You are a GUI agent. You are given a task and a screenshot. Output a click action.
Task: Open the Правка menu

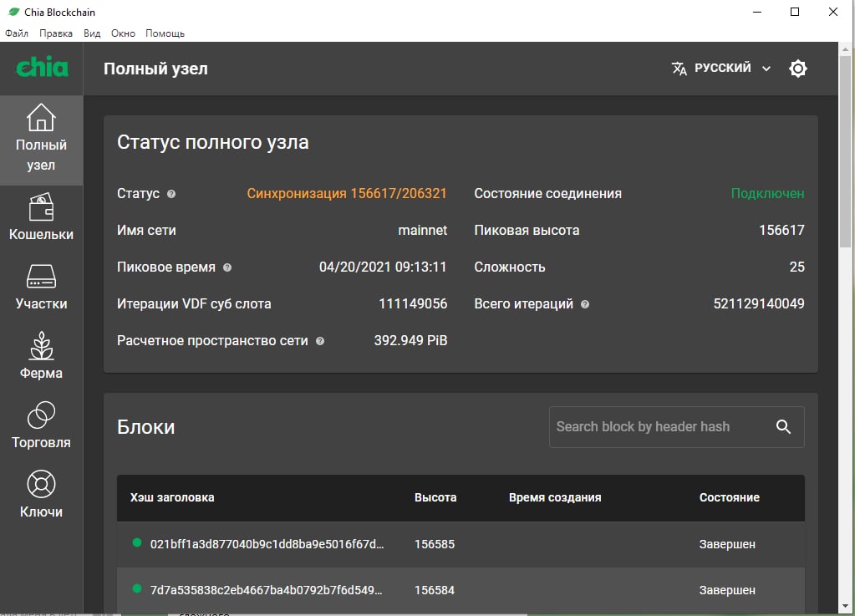click(56, 33)
